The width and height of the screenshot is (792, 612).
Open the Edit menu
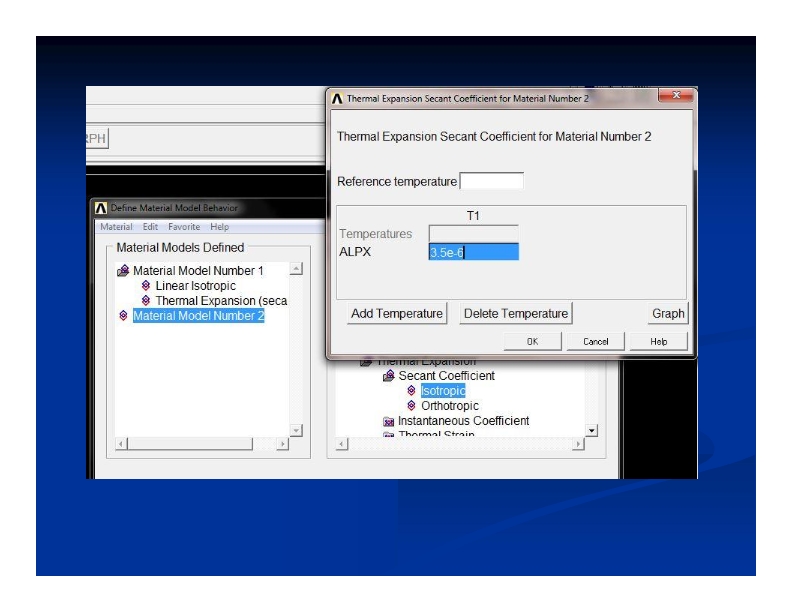point(150,227)
